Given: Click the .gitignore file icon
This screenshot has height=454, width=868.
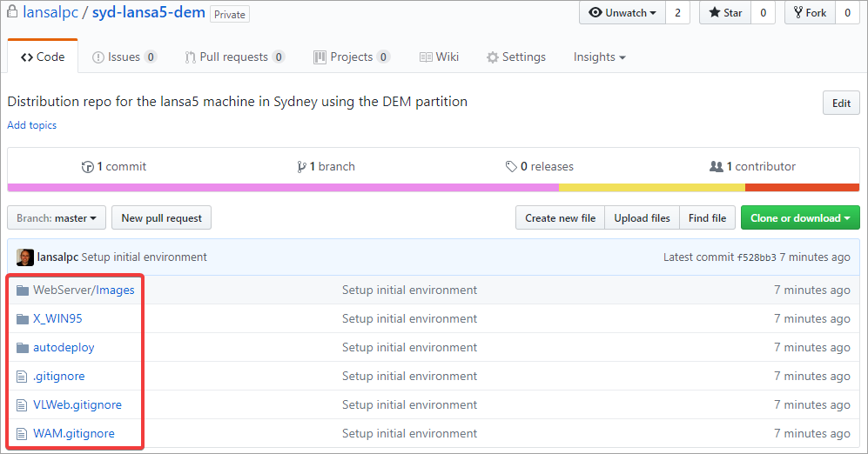Looking at the screenshot, I should click(23, 376).
